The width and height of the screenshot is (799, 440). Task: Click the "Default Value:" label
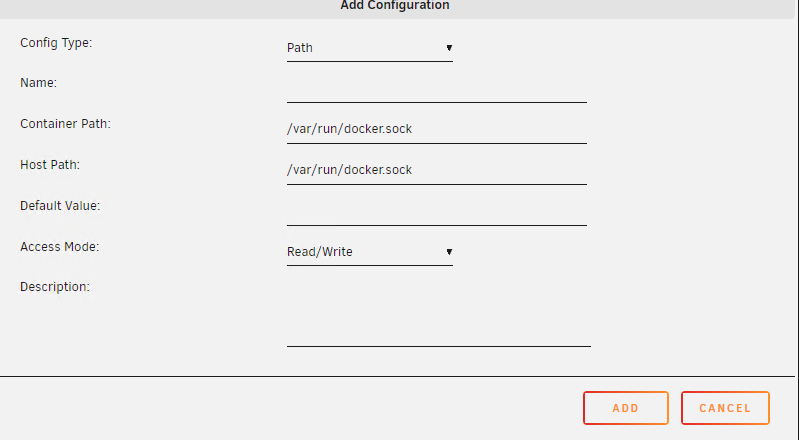coord(60,205)
